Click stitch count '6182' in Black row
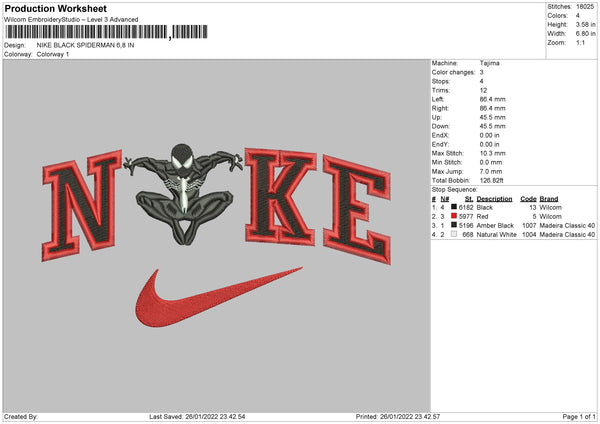 click(x=466, y=207)
